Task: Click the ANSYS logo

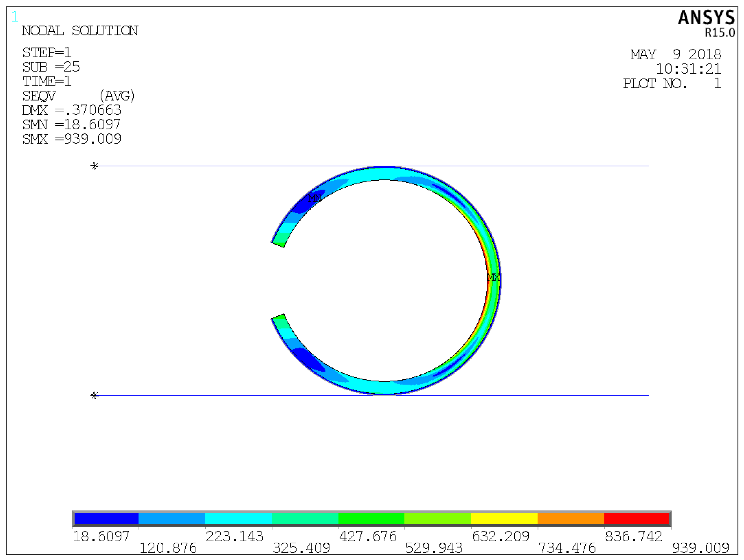Action: click(x=706, y=18)
